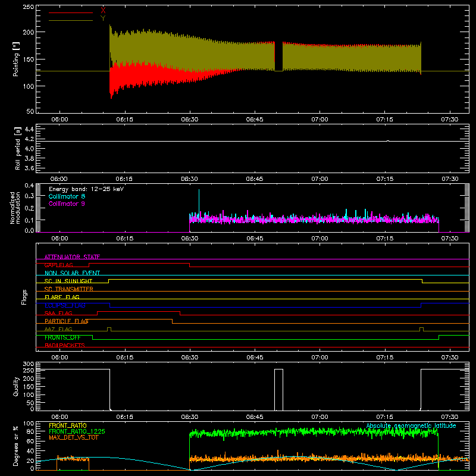Click the Flags axis title
The image size is (476, 476).
point(24,297)
